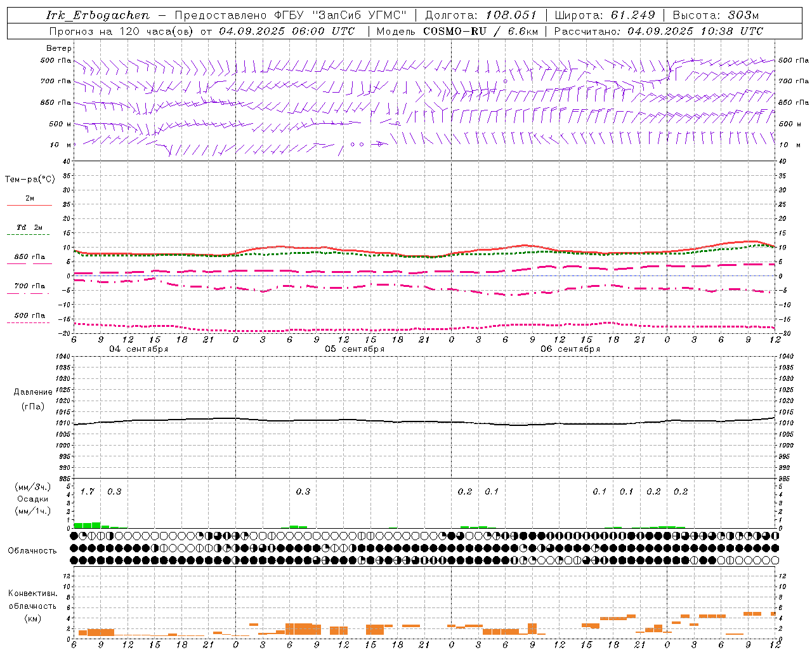The image size is (812, 650).
Task: Click the 500 м wind level label on left
Action: pos(60,124)
